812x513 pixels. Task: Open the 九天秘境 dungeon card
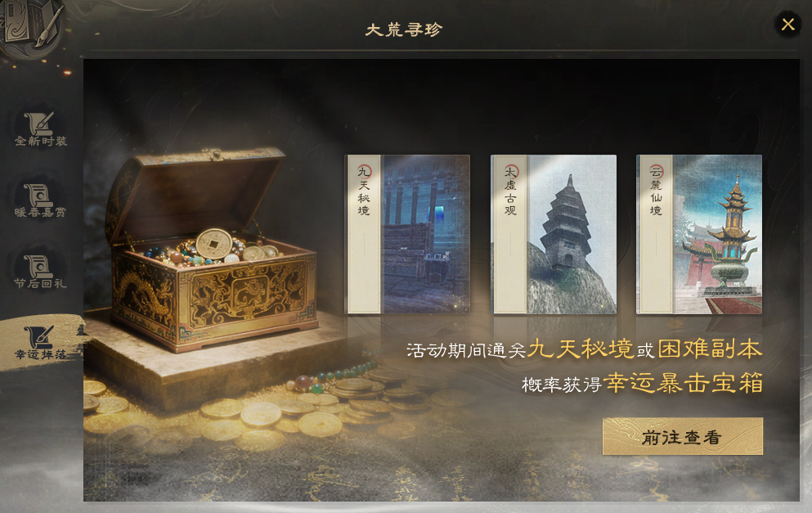407,234
